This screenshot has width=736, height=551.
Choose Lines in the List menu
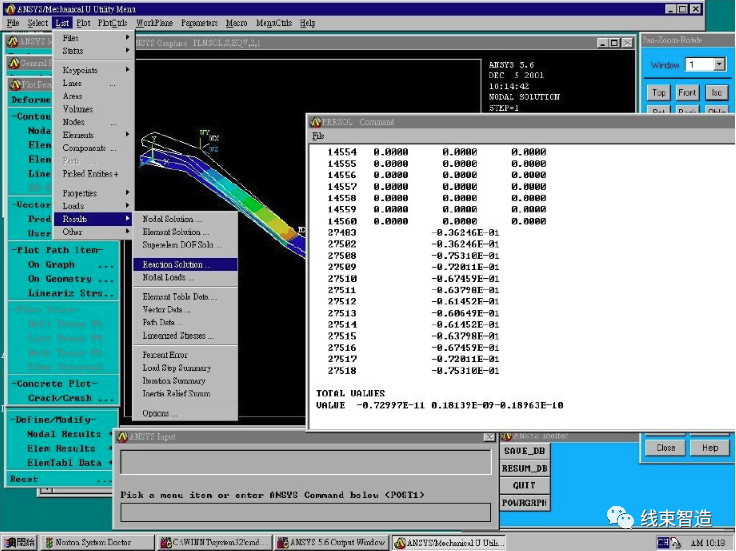[x=94, y=83]
